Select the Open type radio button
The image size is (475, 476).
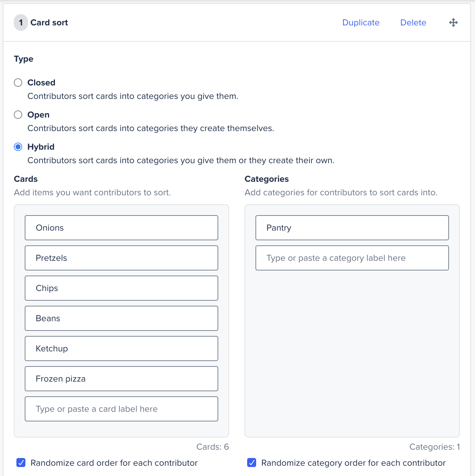[x=18, y=115]
